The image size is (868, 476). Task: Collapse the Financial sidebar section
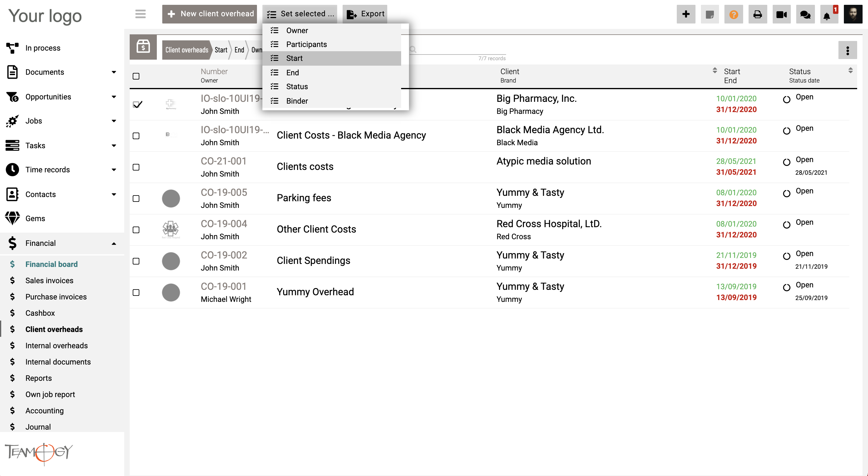pos(114,243)
